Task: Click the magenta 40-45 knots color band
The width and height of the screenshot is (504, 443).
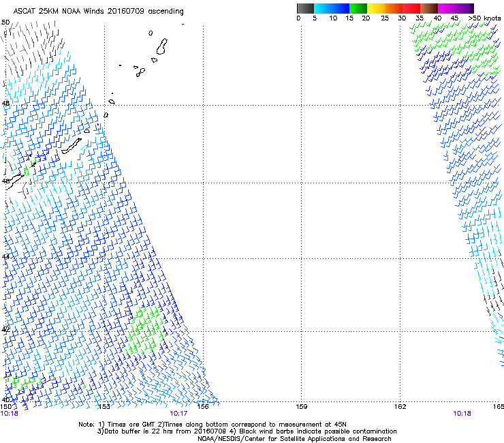Action: pos(456,8)
